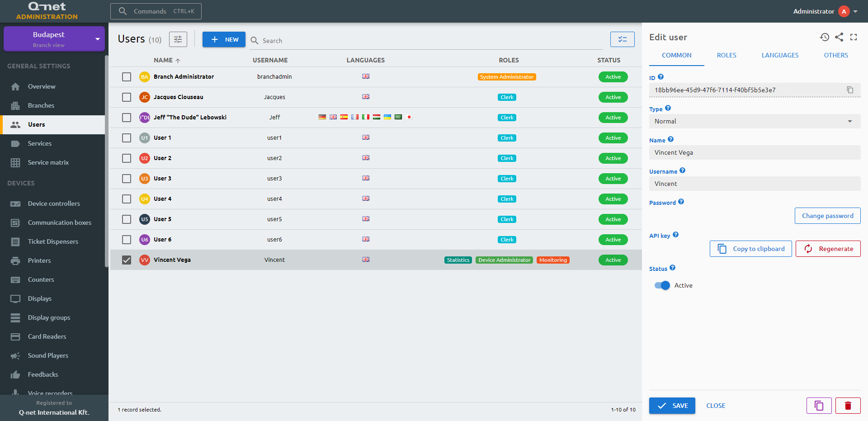
Task: Click the sidebar scrollbar
Action: pos(107,161)
